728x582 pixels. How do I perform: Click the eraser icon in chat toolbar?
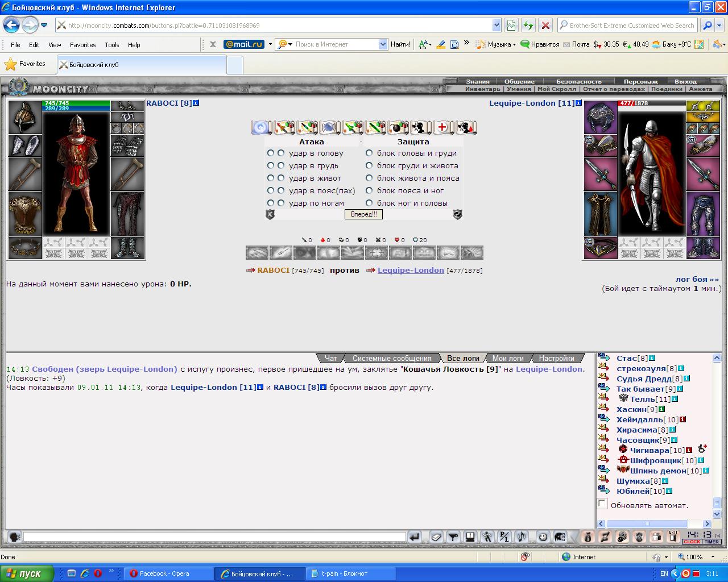tap(436, 537)
